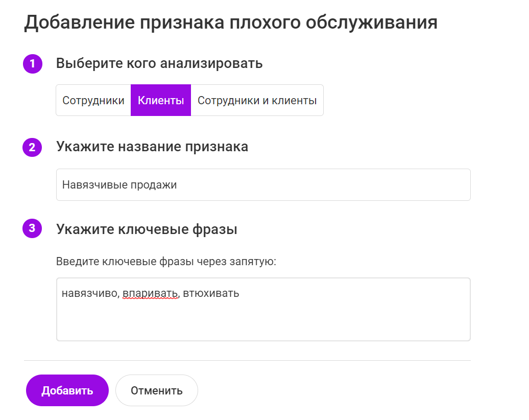The height and width of the screenshot is (420, 529).
Task: Click the Выберите кого анализировать heading
Action: tap(159, 64)
